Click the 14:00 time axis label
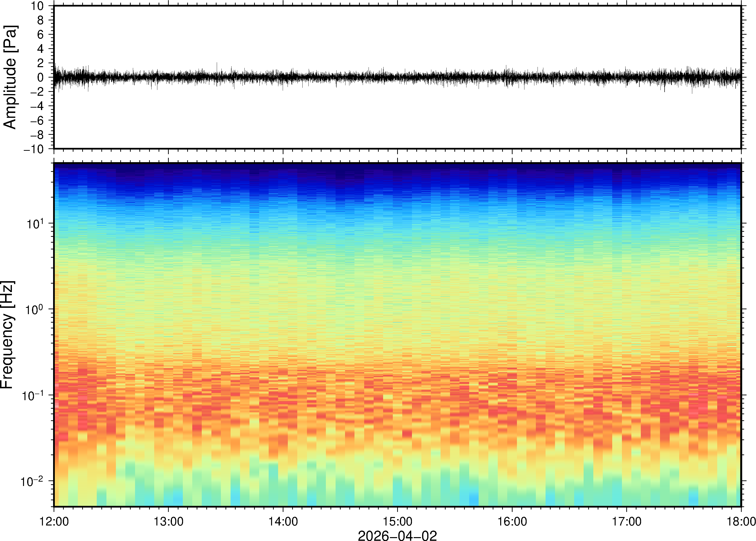The width and height of the screenshot is (756, 541). click(283, 521)
